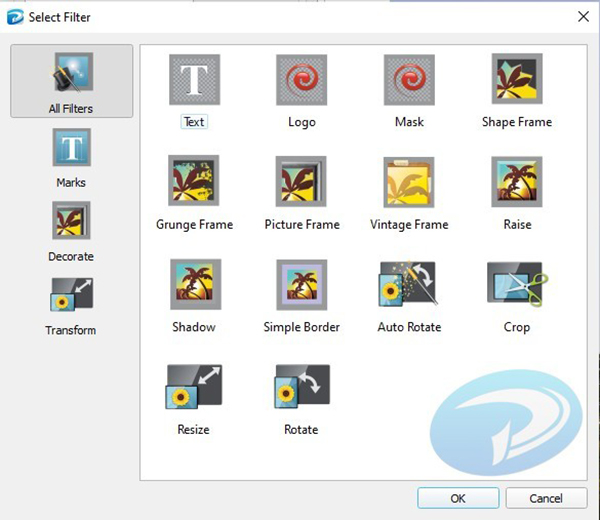
Task: Show All Filters category
Action: coord(72,81)
